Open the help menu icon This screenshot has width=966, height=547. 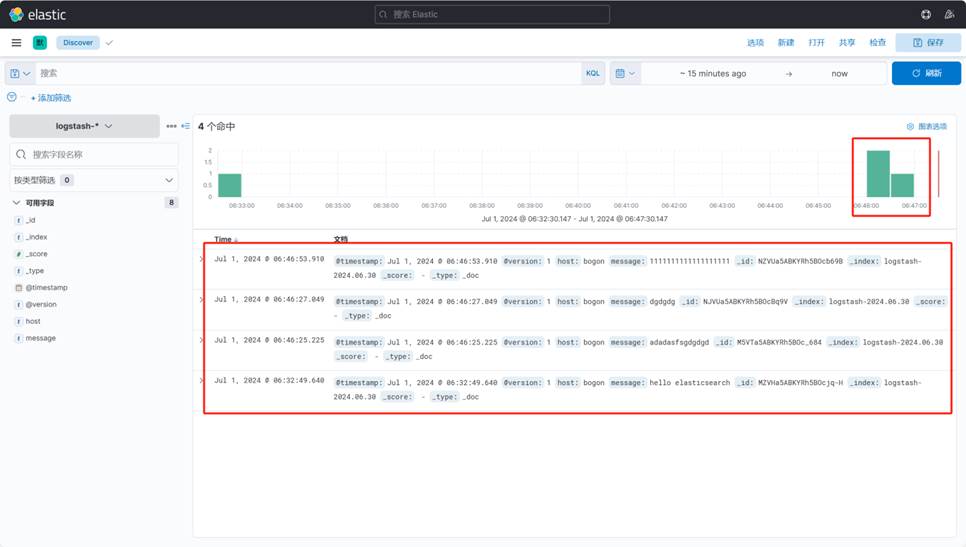[x=926, y=14]
